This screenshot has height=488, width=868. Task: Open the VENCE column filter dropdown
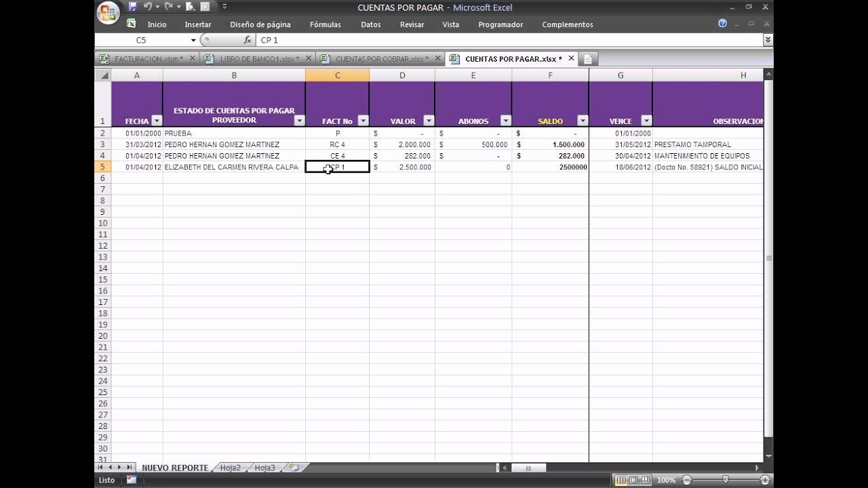(x=646, y=121)
